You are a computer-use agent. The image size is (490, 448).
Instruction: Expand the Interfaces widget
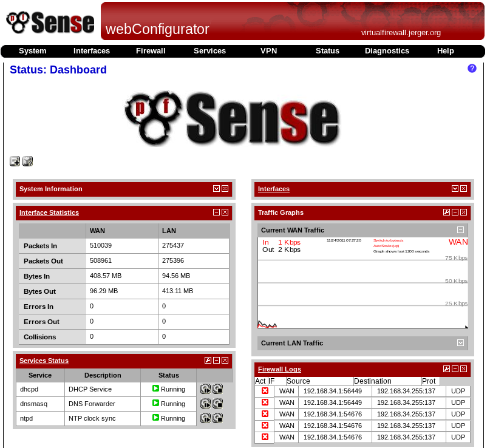coord(455,188)
